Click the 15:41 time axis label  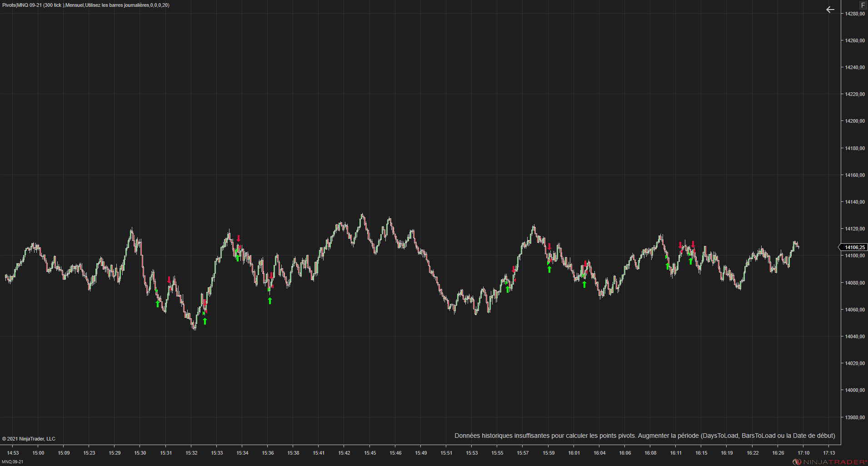[x=319, y=453]
